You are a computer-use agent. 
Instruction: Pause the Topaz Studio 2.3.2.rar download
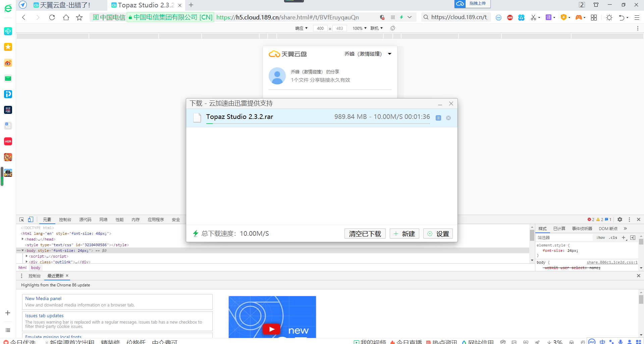438,118
